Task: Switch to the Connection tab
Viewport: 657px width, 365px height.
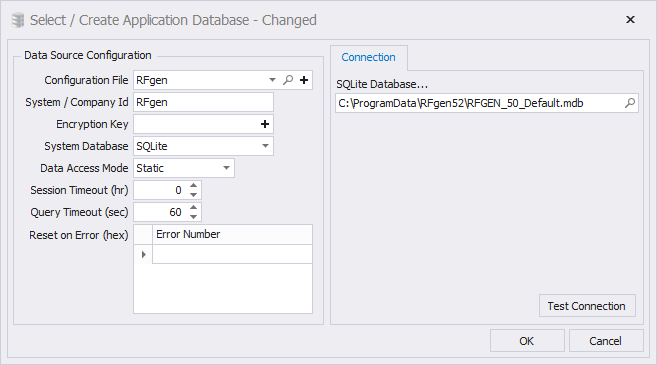Action: tap(368, 57)
